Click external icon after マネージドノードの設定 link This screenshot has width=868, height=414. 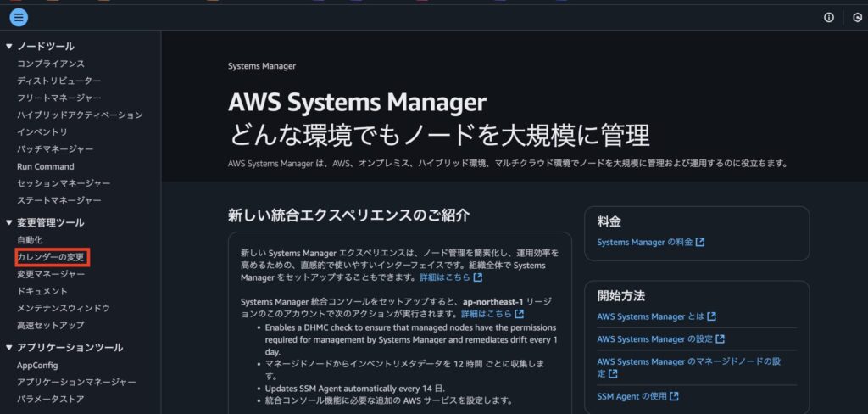(613, 374)
